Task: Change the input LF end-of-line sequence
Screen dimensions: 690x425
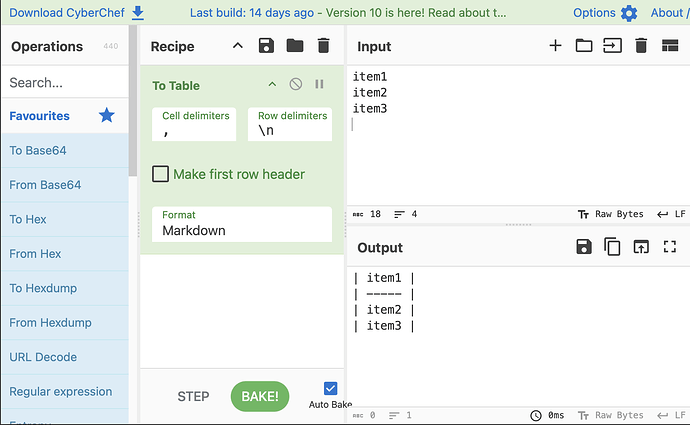Action: click(672, 214)
